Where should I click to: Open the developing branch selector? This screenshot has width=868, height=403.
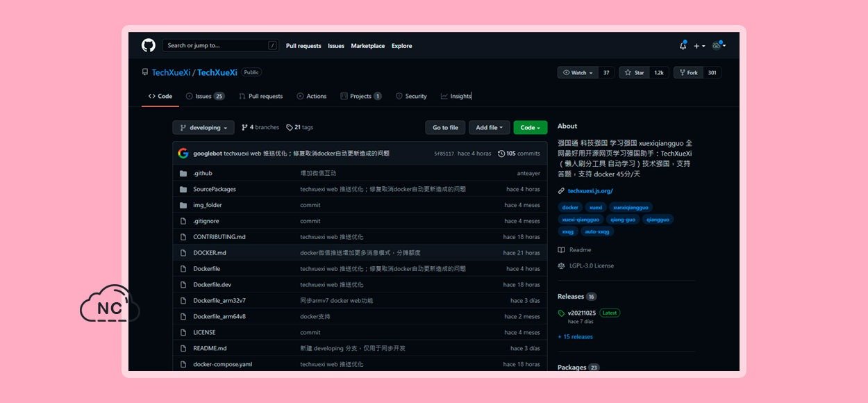(x=202, y=128)
